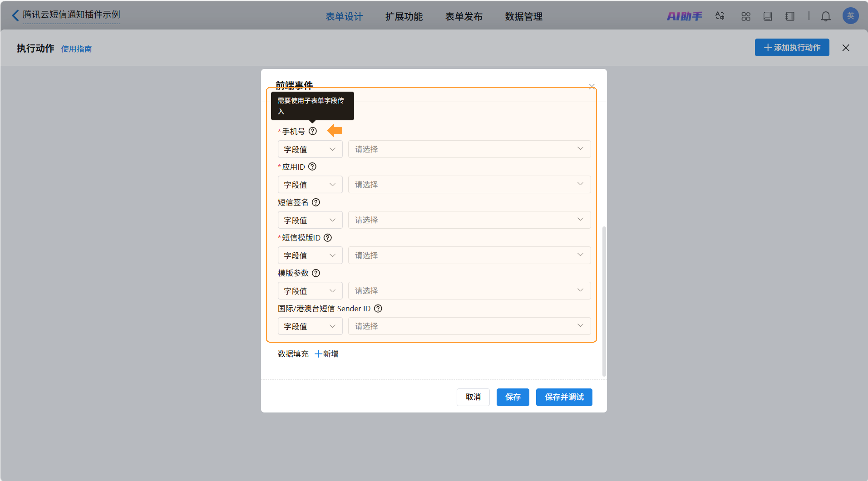
Task: Click the help icon beside 应用ID
Action: pos(312,167)
